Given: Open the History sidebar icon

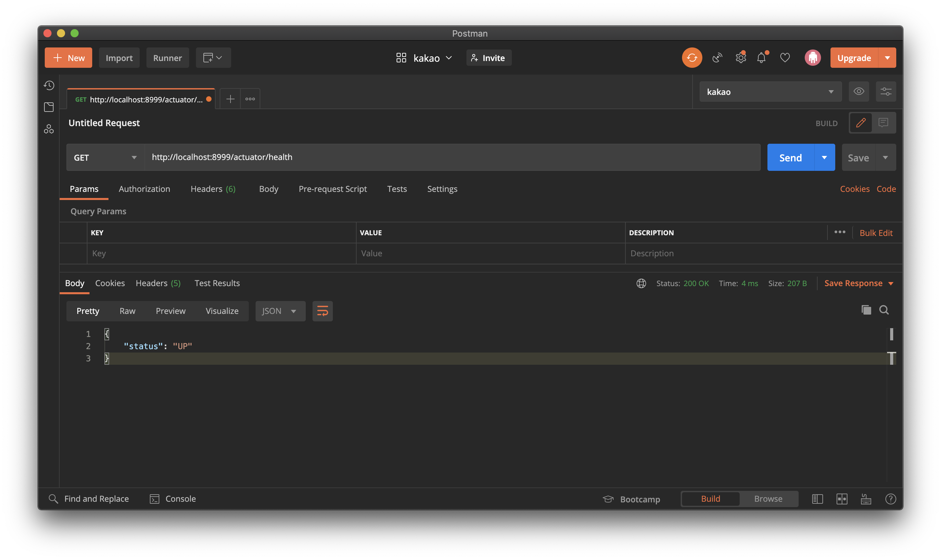Looking at the screenshot, I should 49,85.
